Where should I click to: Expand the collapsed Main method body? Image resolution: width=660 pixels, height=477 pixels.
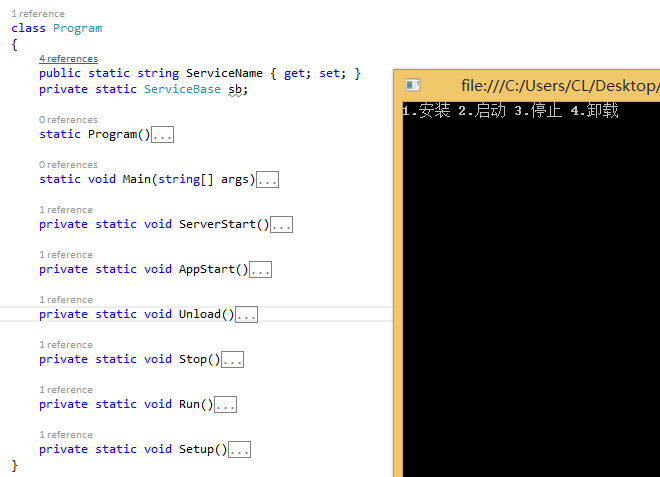pos(268,180)
